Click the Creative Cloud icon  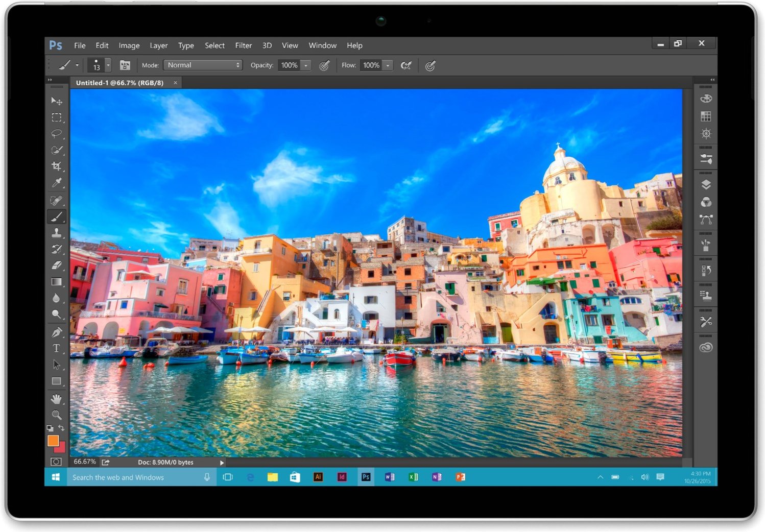pyautogui.click(x=706, y=347)
